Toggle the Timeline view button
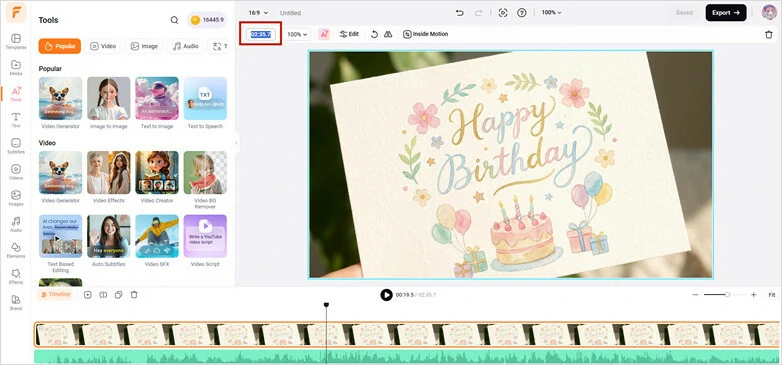The image size is (782, 365). [x=55, y=295]
